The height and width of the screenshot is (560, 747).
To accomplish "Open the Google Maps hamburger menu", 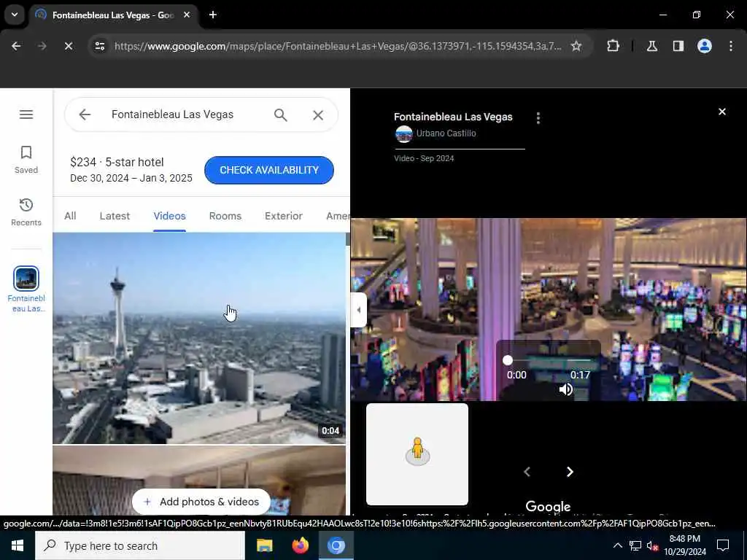I will coord(26,114).
